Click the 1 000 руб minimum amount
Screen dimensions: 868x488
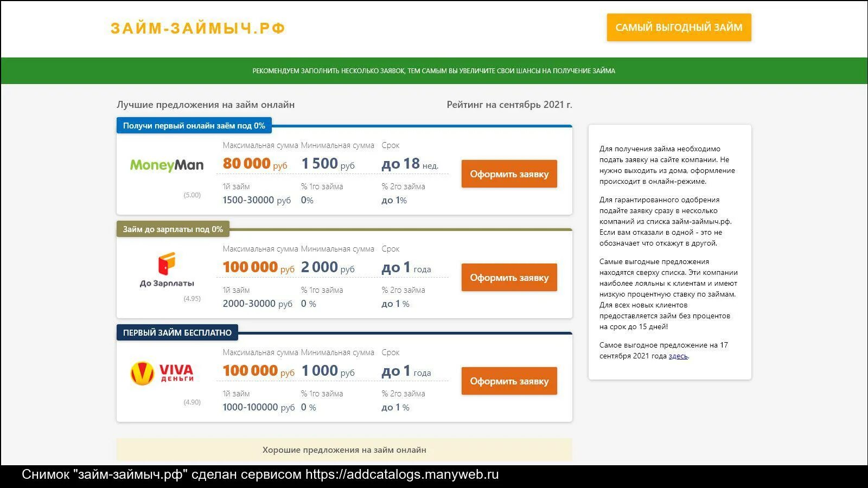[x=328, y=370]
